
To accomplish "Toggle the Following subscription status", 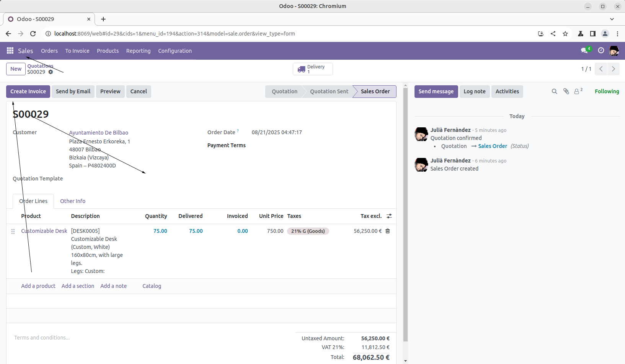I will point(607,91).
